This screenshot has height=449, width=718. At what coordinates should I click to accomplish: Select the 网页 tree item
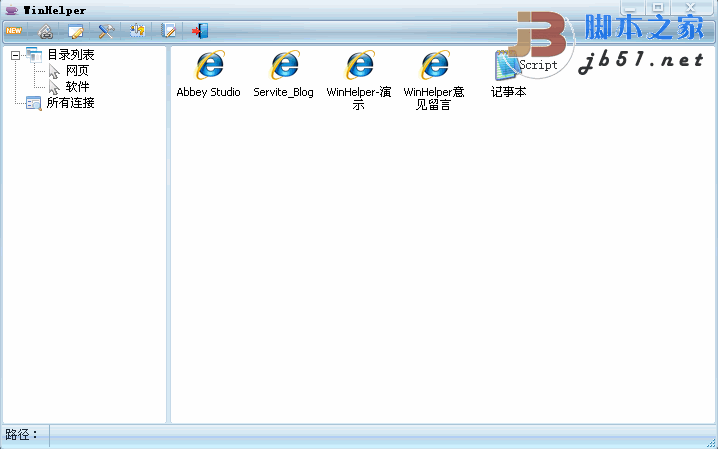[x=77, y=70]
